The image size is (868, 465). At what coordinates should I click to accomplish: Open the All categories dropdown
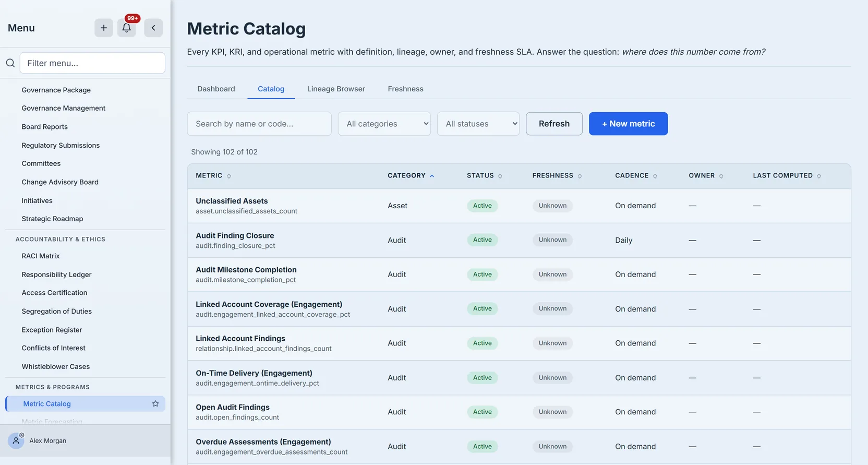tap(384, 124)
